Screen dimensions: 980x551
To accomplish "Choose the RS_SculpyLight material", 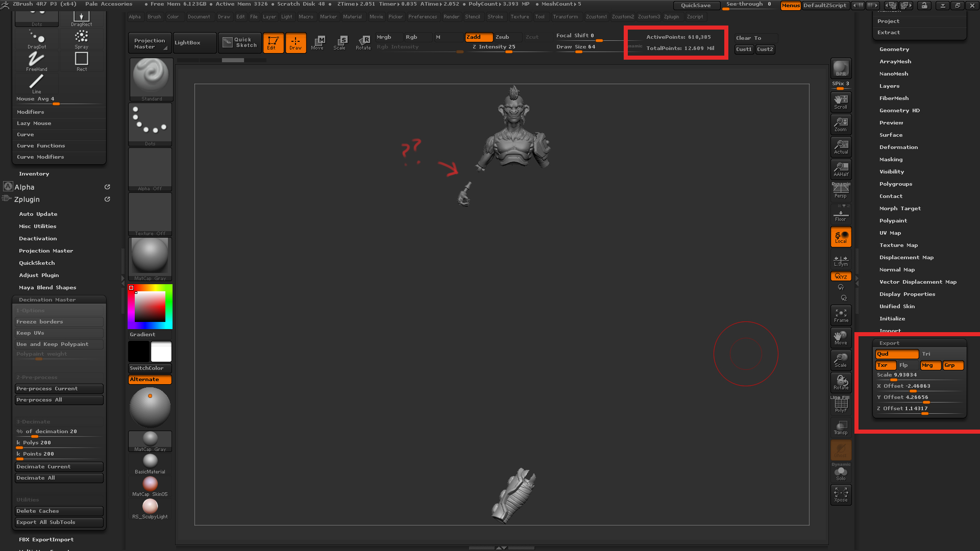I will point(150,509).
